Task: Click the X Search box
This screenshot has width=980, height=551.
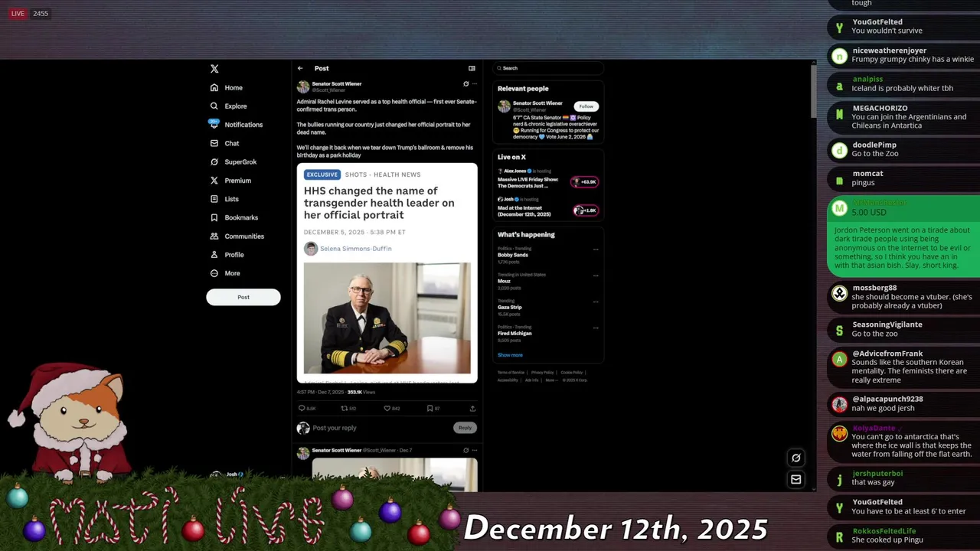Action: (x=548, y=68)
